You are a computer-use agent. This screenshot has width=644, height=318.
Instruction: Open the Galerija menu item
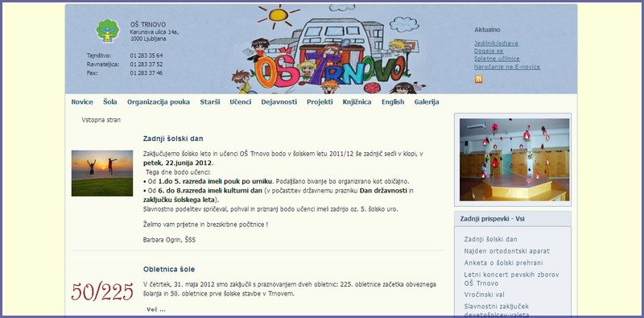427,102
